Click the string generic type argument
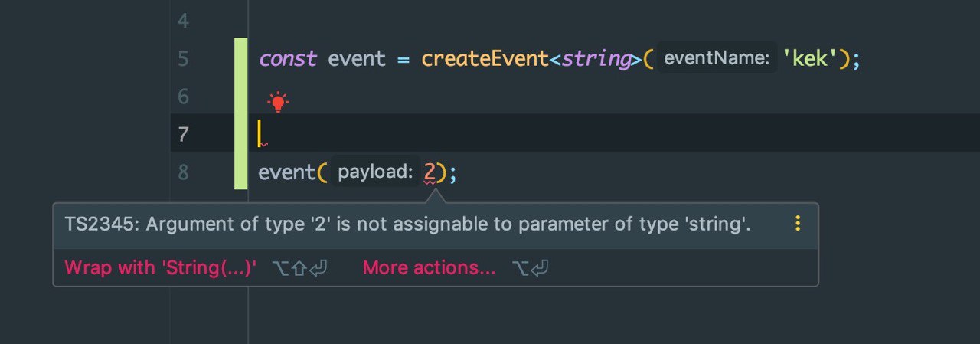 point(595,60)
